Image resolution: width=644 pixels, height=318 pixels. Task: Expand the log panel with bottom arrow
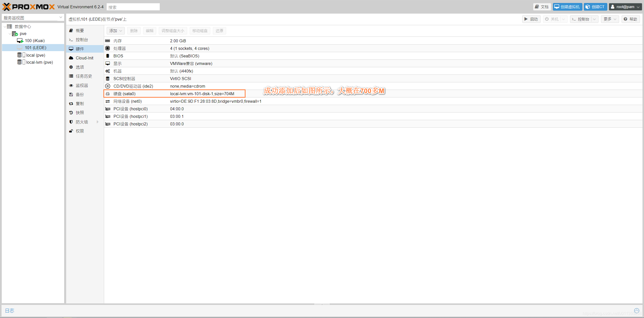636,310
